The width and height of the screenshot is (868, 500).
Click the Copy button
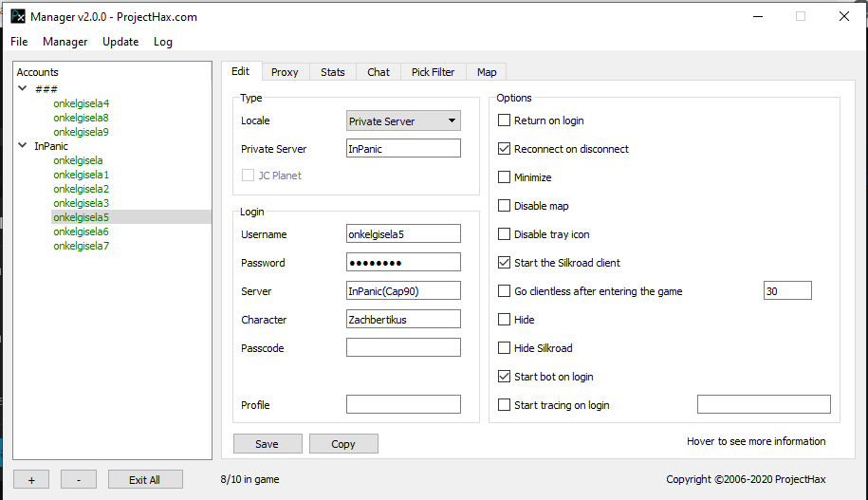[x=343, y=444]
